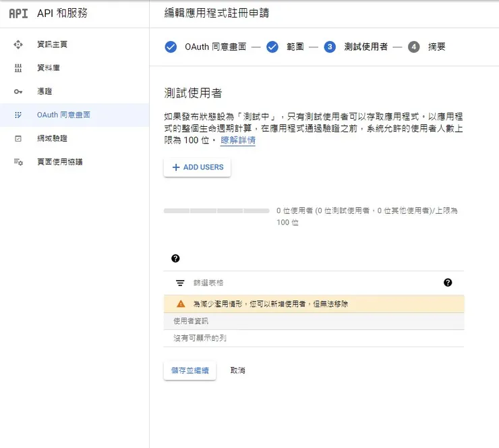
Task: Click the user quota progress bar
Action: pos(216,211)
